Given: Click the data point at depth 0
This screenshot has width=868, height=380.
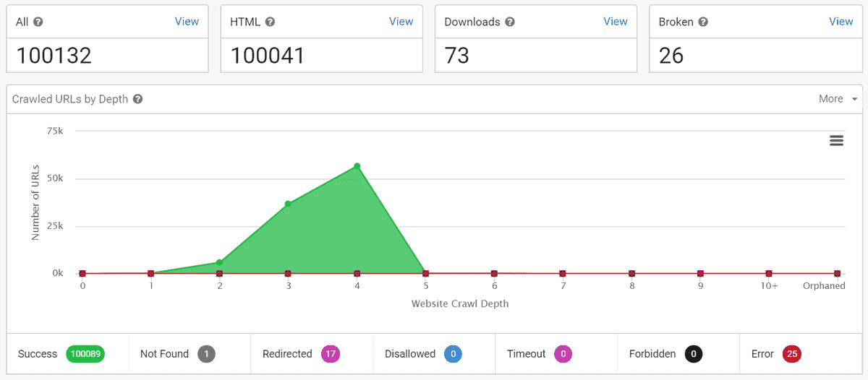Looking at the screenshot, I should click(82, 274).
